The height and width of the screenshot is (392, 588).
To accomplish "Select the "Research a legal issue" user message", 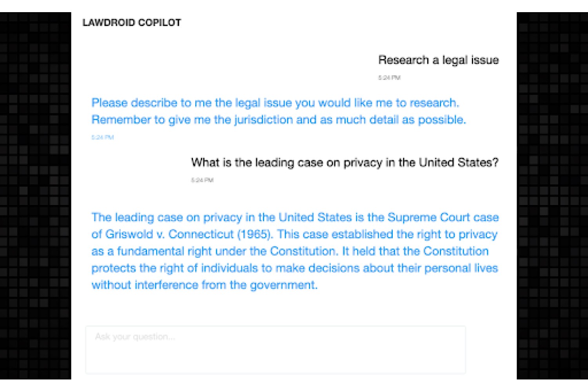I will click(438, 60).
